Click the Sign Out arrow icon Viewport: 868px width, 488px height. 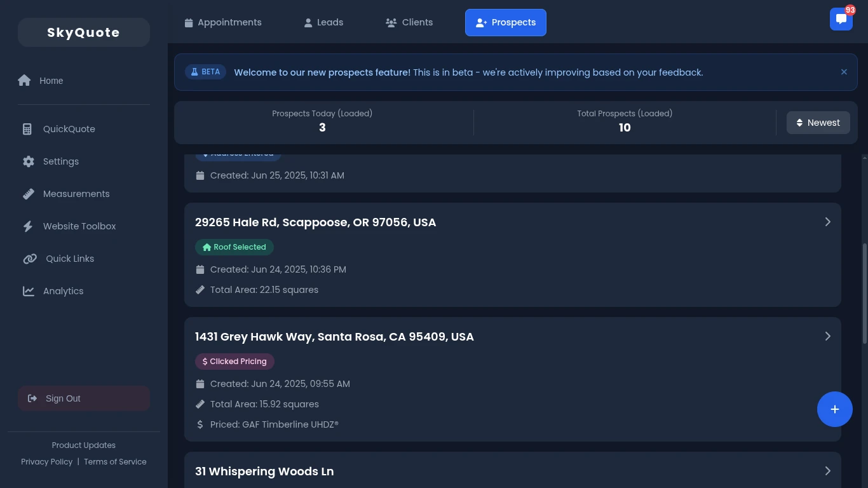pos(32,398)
